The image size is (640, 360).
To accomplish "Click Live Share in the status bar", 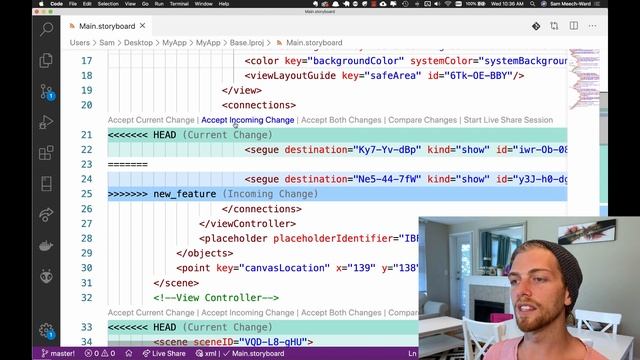I will pyautogui.click(x=164, y=353).
